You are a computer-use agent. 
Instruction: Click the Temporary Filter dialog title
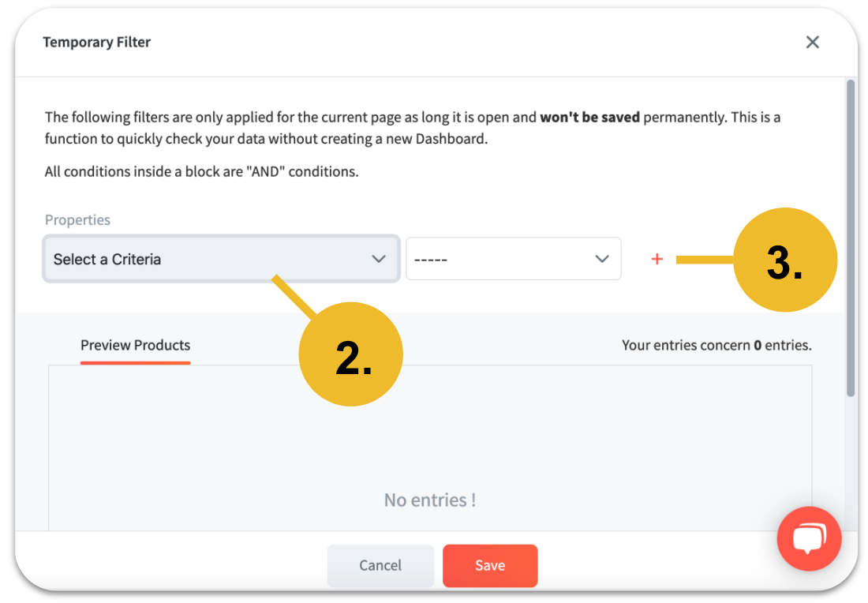(96, 43)
